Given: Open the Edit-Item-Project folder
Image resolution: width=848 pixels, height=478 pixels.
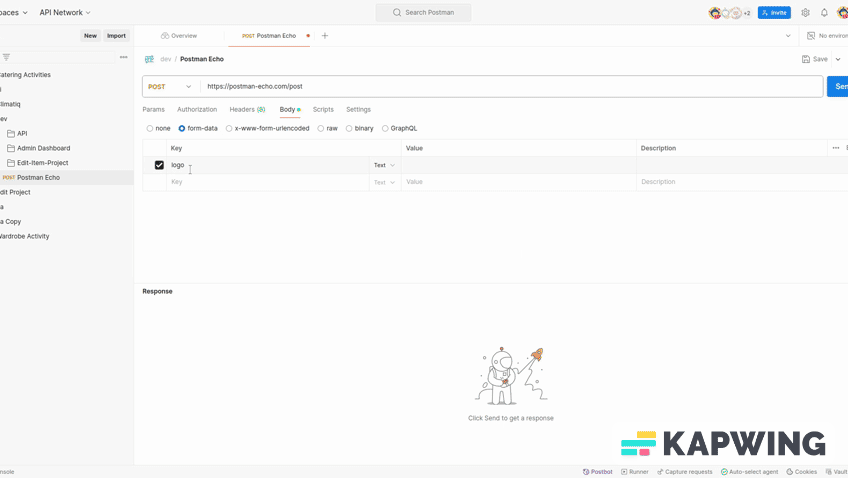Looking at the screenshot, I should [x=38, y=162].
